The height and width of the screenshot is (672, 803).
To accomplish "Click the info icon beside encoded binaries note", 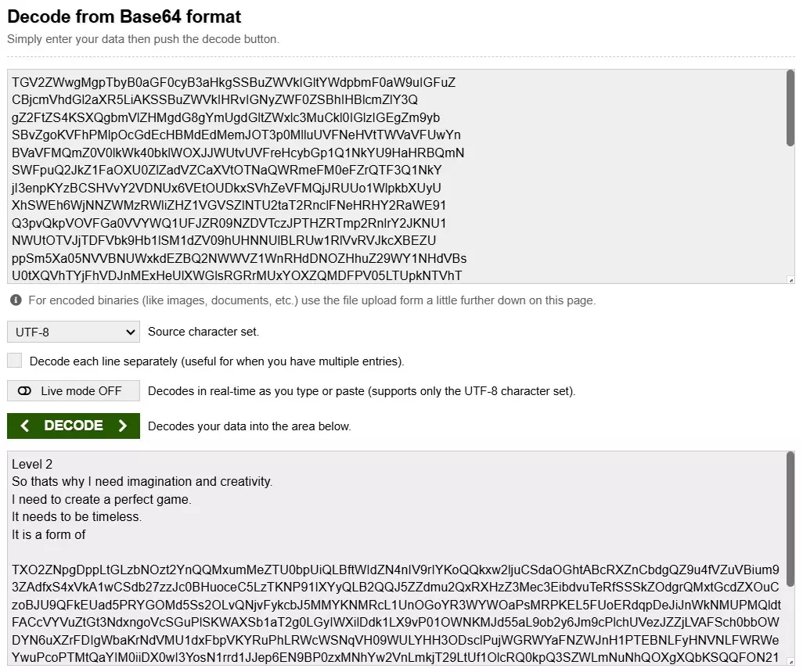I will click(x=16, y=300).
